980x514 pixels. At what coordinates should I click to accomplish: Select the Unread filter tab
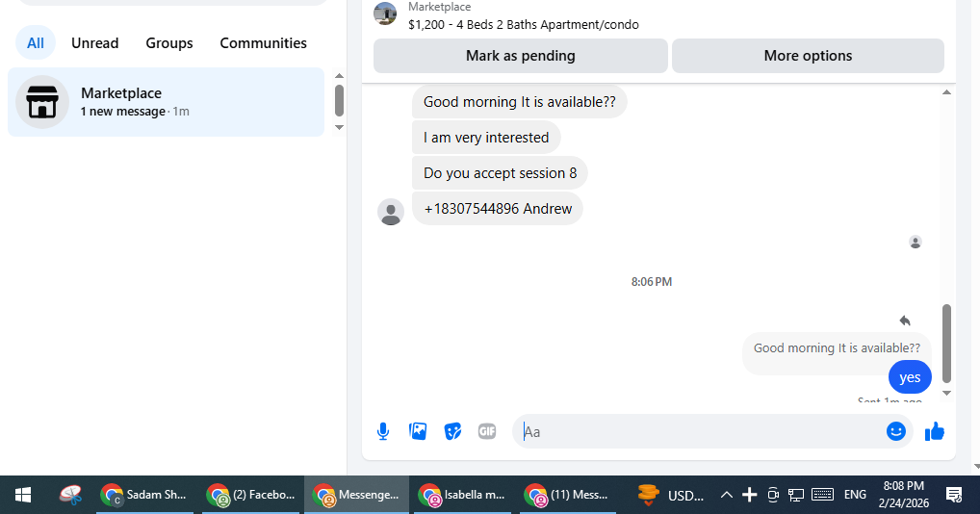(x=95, y=43)
